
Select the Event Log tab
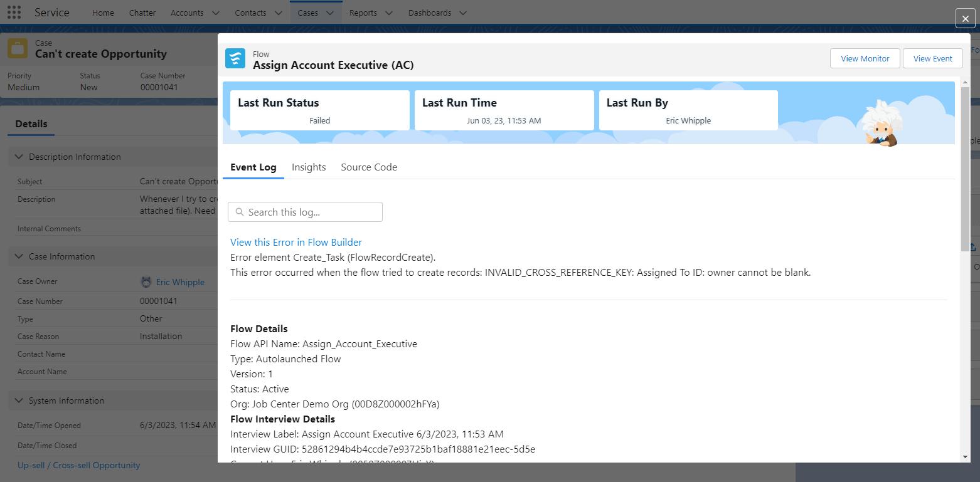[x=253, y=167]
